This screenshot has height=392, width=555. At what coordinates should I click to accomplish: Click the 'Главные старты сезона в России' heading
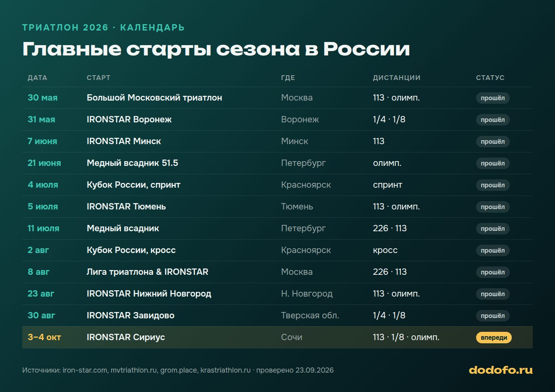tap(216, 49)
